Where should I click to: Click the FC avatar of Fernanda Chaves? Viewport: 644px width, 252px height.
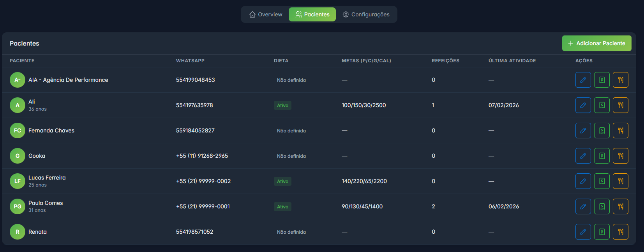18,130
